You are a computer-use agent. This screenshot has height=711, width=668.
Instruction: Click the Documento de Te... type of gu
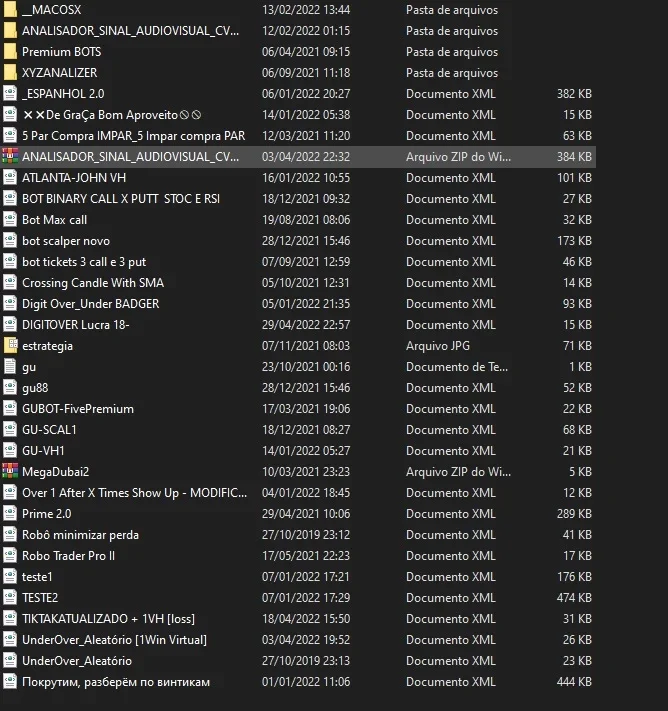[x=457, y=366]
